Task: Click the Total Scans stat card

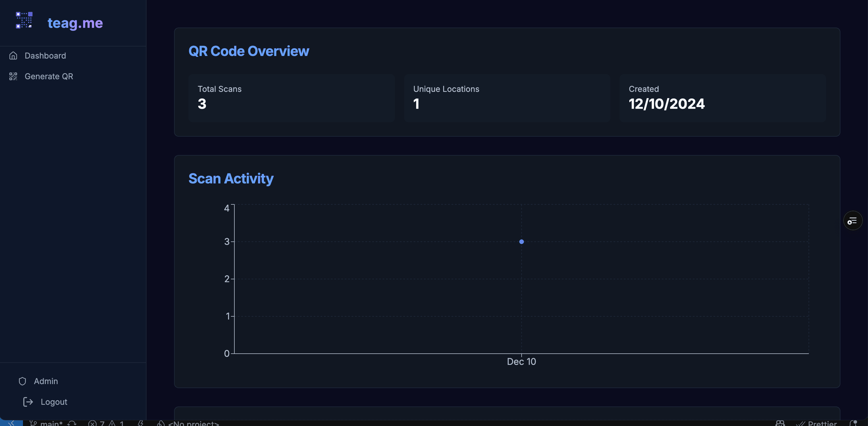Action: click(292, 98)
